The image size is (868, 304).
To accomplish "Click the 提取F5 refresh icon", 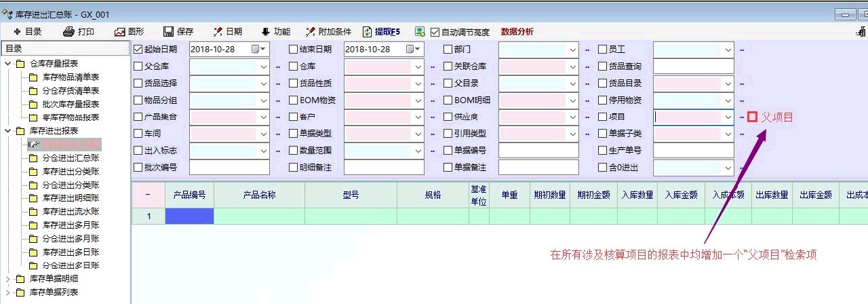I will coord(368,32).
